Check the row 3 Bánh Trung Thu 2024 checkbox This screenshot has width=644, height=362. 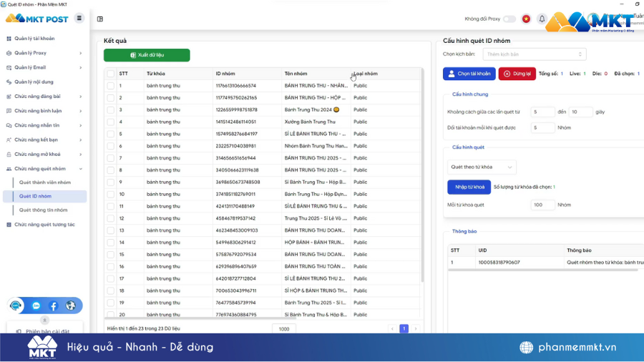(110, 110)
